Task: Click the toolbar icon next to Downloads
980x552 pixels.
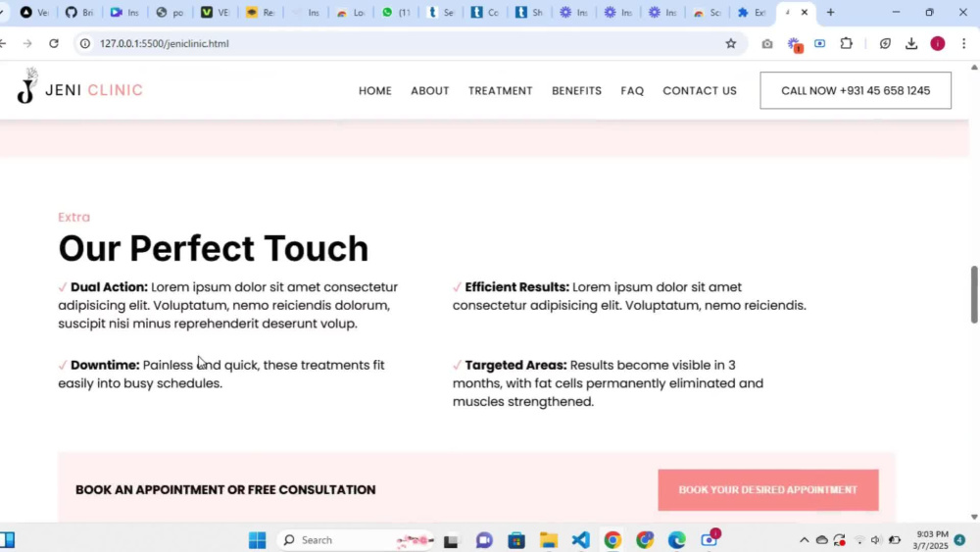Action: [x=885, y=44]
